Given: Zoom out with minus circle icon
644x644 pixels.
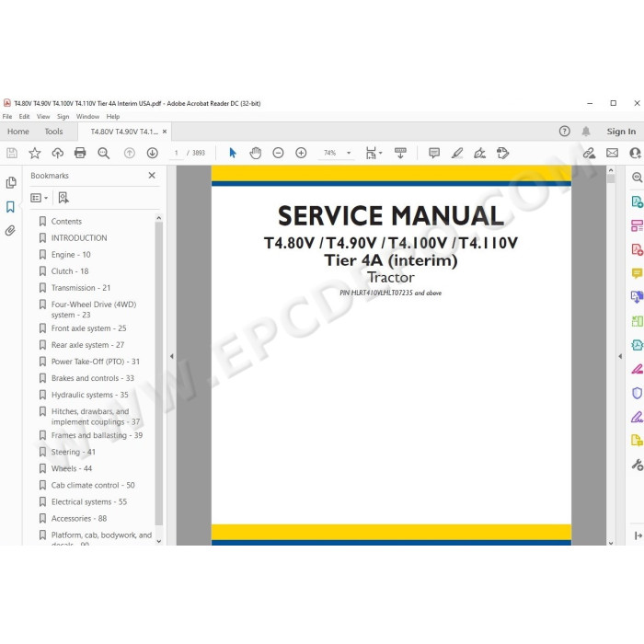Looking at the screenshot, I should (278, 154).
